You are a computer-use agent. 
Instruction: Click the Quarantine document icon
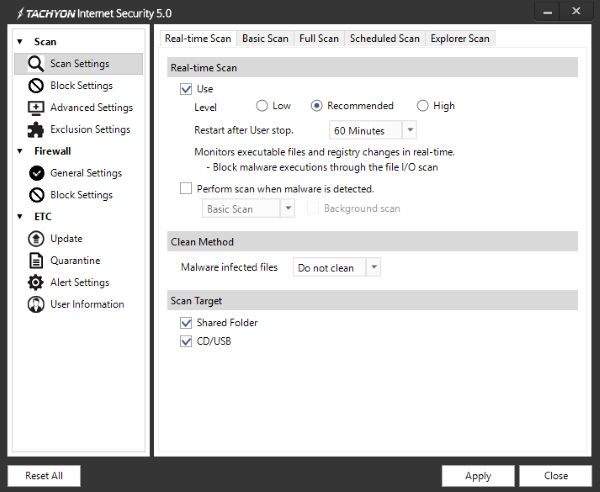[36, 261]
